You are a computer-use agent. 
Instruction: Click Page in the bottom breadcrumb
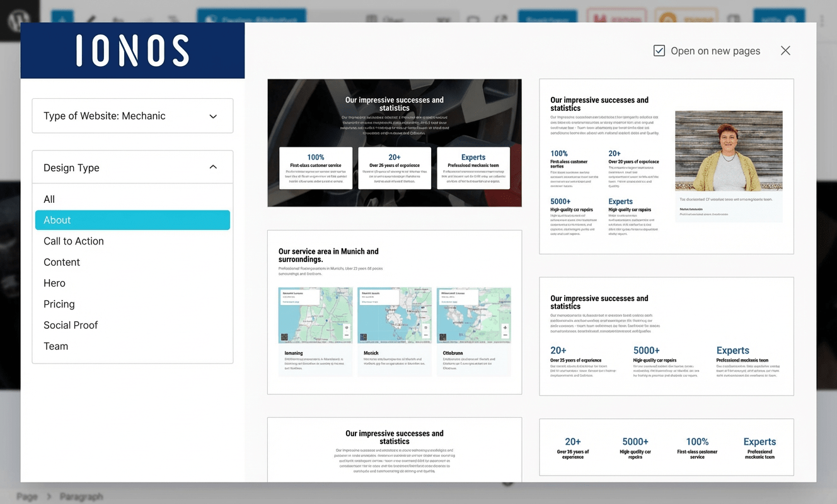tap(27, 496)
